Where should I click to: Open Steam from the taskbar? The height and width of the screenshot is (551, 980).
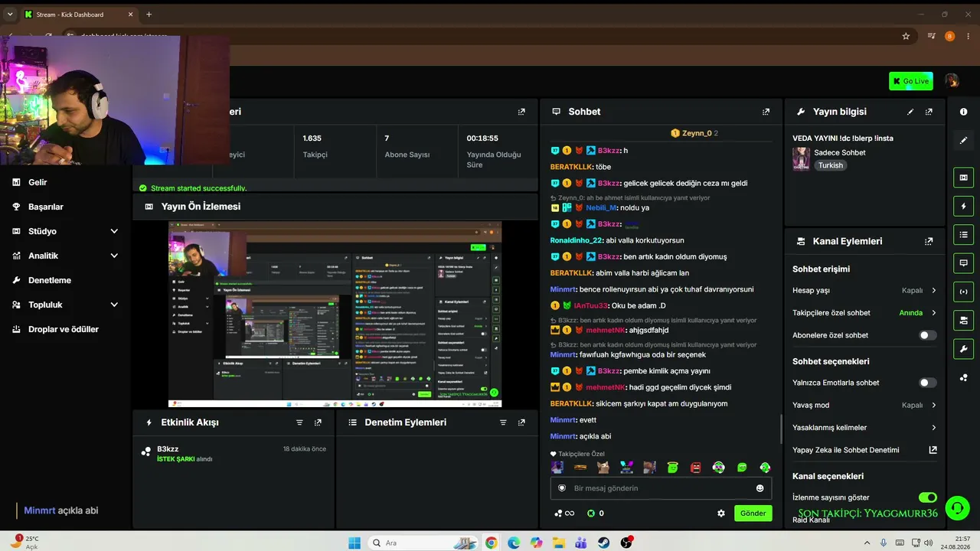tap(603, 543)
